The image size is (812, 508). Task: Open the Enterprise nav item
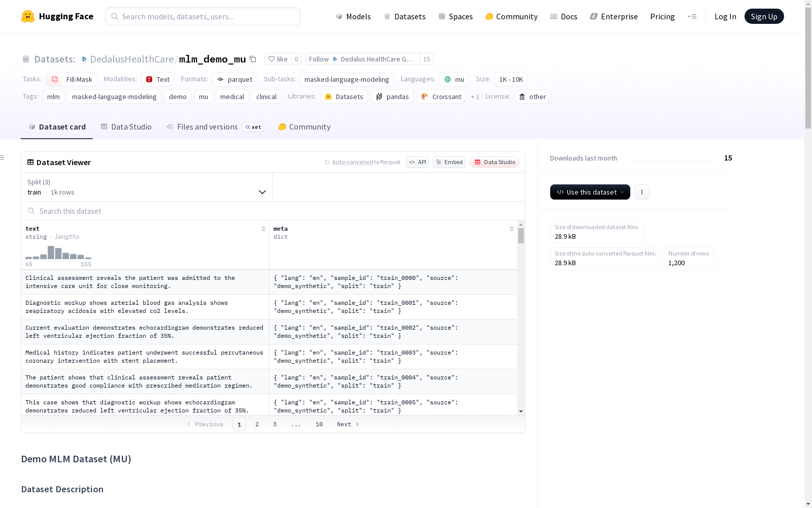(614, 16)
